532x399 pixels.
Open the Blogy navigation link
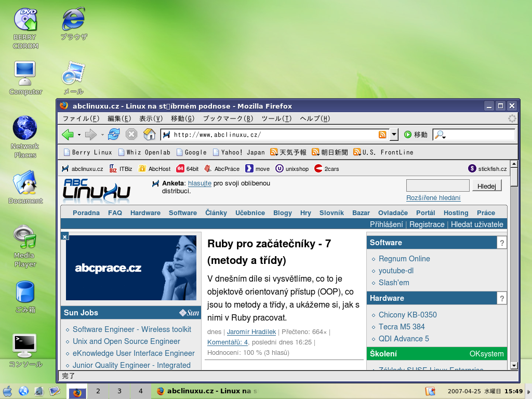pos(283,212)
